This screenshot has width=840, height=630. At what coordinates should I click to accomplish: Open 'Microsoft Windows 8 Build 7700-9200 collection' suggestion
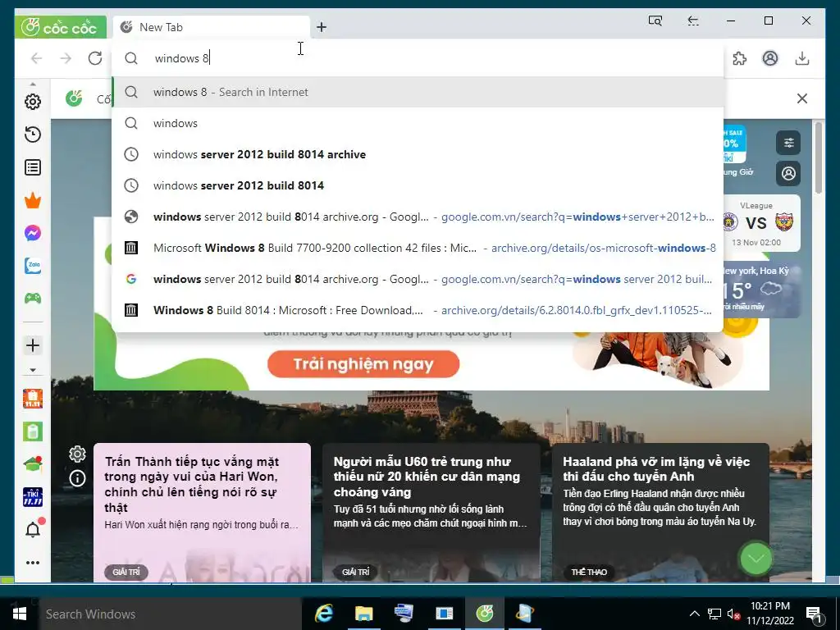pos(418,248)
